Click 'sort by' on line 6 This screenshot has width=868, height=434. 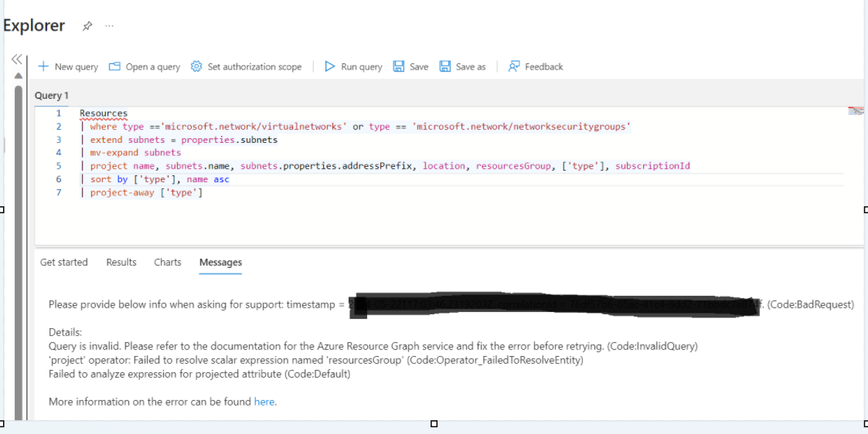click(109, 180)
